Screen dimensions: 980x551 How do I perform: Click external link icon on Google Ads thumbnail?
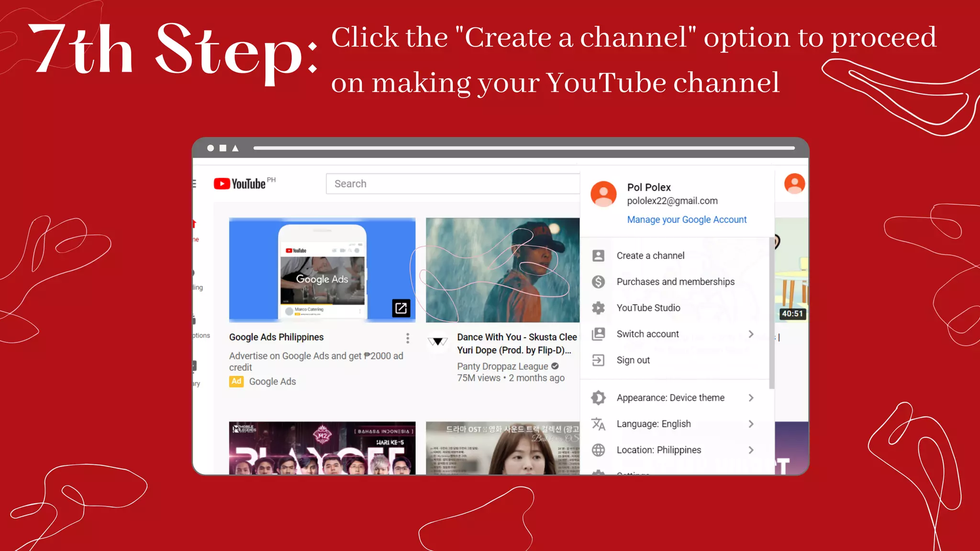coord(401,308)
